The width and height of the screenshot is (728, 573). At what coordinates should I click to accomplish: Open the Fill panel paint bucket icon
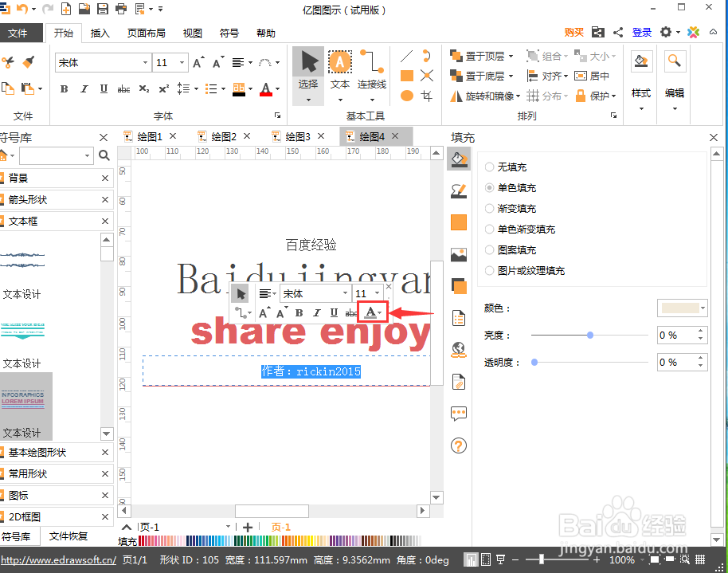[x=459, y=159]
